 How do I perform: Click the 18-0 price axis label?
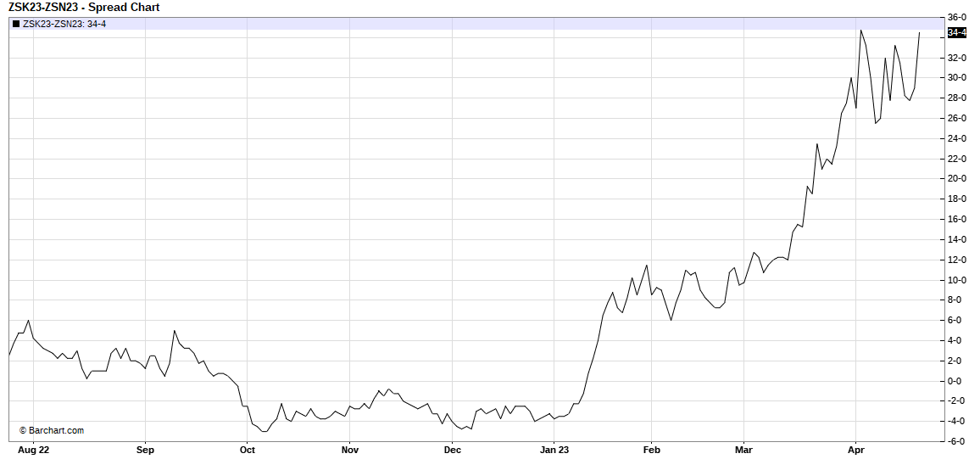[957, 199]
